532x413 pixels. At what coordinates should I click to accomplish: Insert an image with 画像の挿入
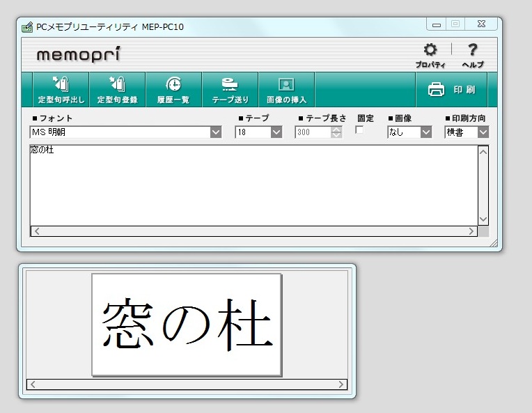point(286,90)
